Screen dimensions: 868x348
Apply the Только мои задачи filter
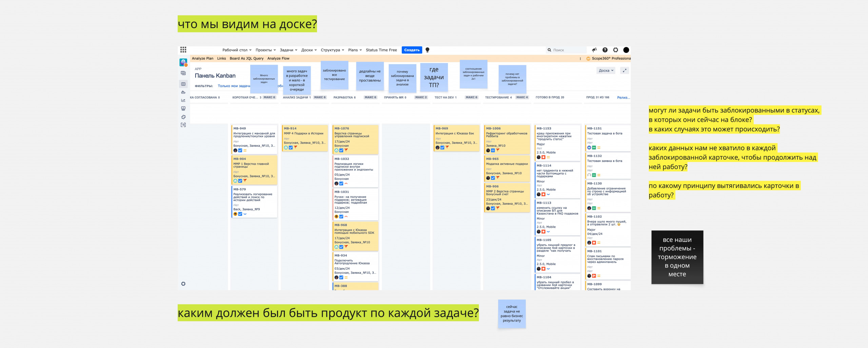click(234, 86)
